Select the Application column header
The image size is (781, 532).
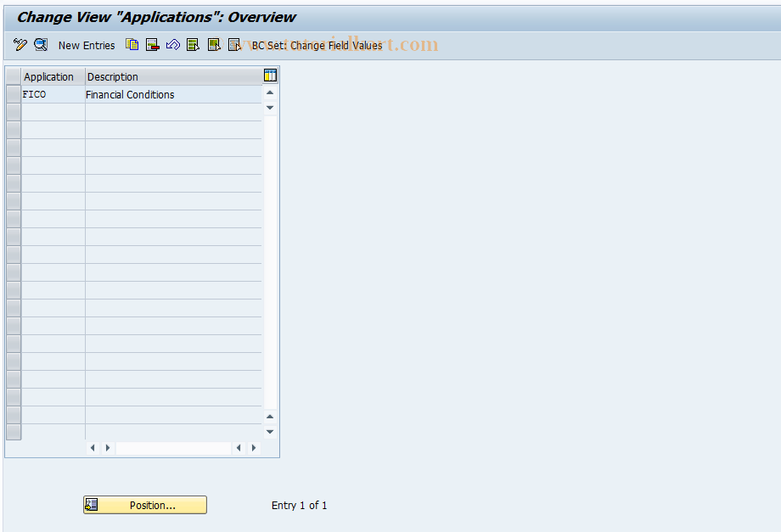coord(53,76)
